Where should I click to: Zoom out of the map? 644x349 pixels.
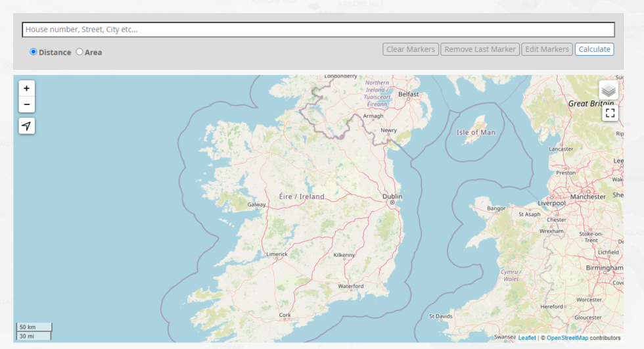click(26, 105)
